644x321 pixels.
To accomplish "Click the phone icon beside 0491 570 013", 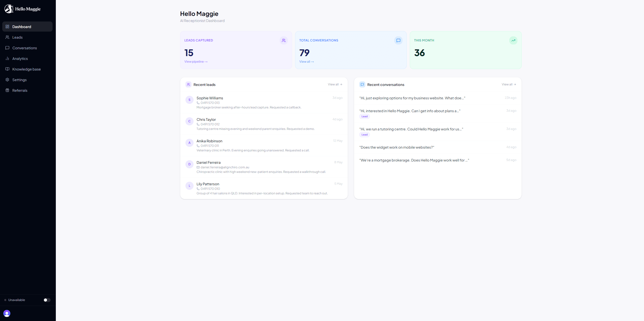I will [x=198, y=103].
